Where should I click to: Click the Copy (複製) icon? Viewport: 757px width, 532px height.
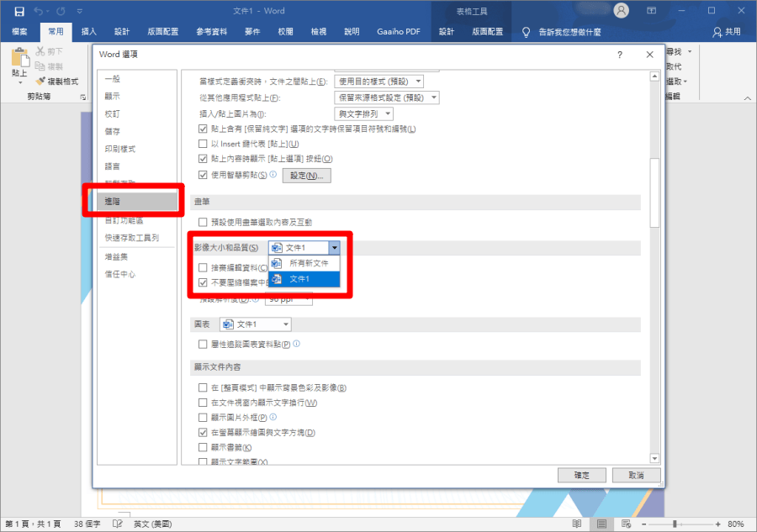pyautogui.click(x=40, y=66)
